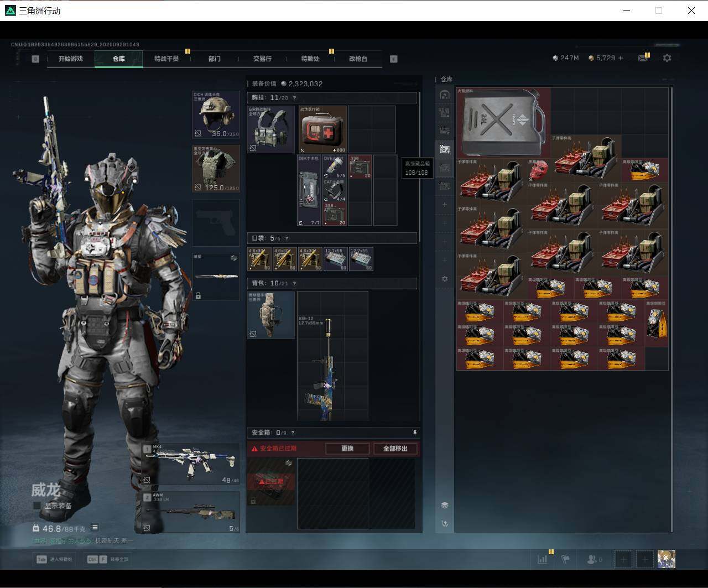Switch to the 交易行 tab
This screenshot has height=588, width=708.
(x=262, y=59)
